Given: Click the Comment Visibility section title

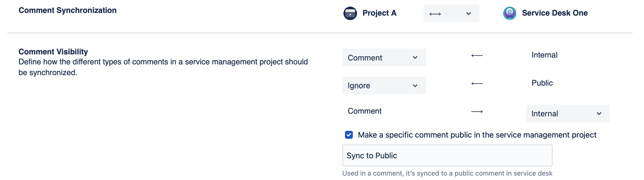Looking at the screenshot, I should (53, 52).
